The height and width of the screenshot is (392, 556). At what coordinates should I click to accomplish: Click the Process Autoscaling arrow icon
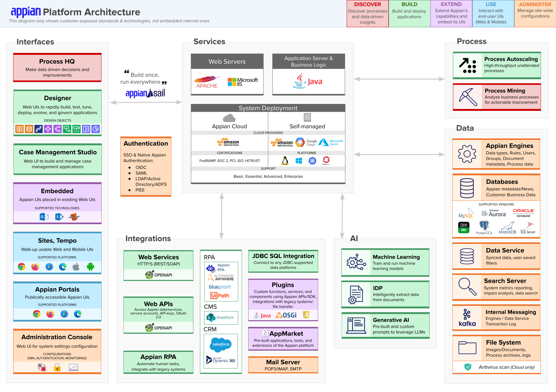tap(468, 65)
